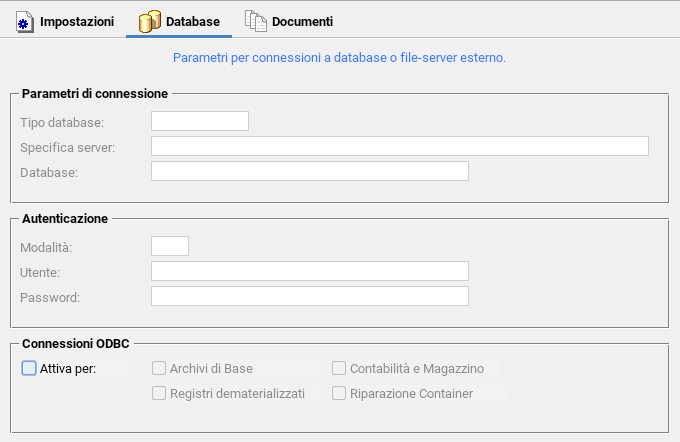The width and height of the screenshot is (680, 442).
Task: Open the Modalità selection box
Action: click(170, 246)
